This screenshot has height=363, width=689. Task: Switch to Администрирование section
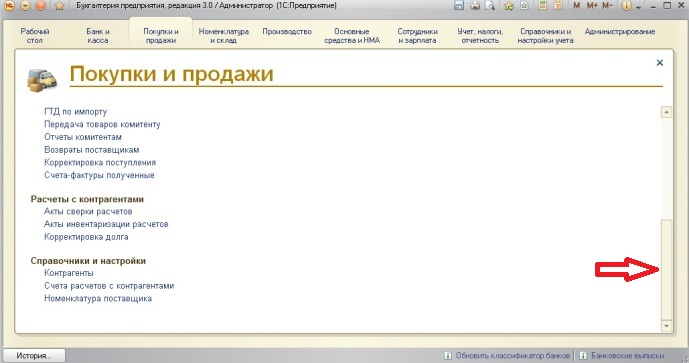pos(620,31)
